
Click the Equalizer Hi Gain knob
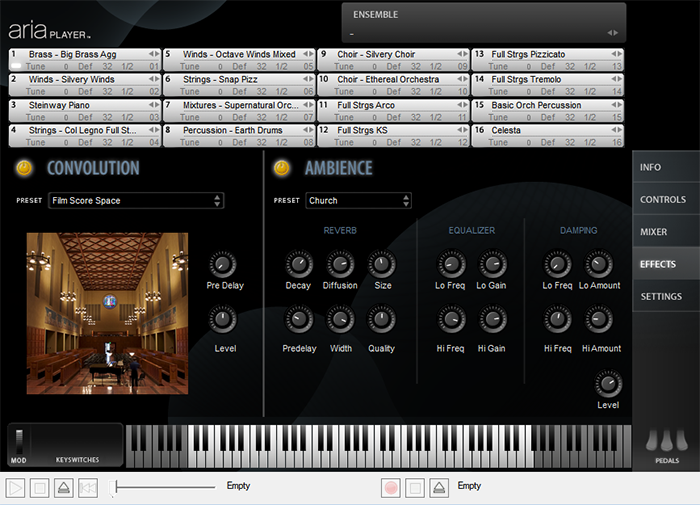click(492, 321)
